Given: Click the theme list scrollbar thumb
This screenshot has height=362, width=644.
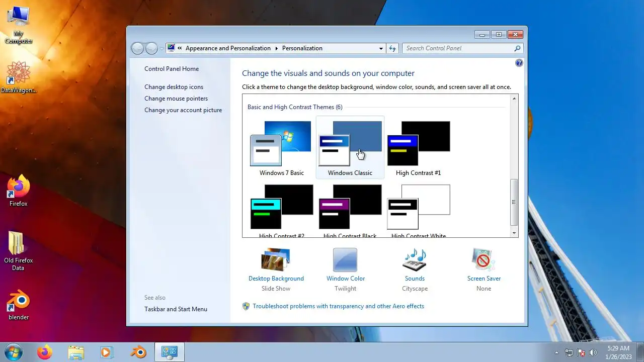Looking at the screenshot, I should (x=514, y=202).
